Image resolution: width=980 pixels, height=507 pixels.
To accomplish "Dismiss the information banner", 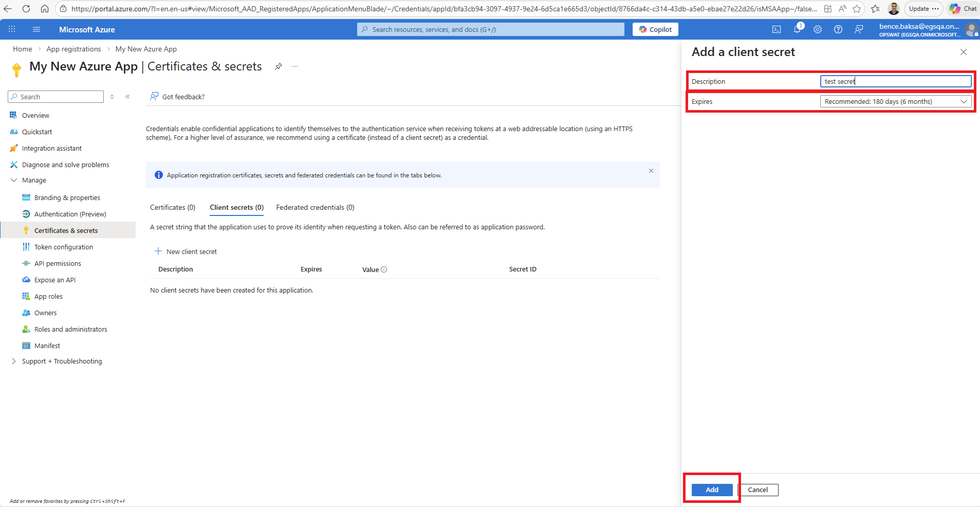I will pos(651,171).
